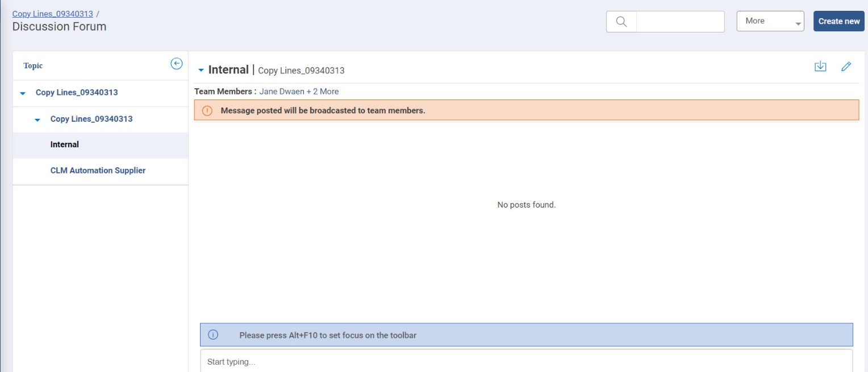868x372 pixels.
Task: Select the CLM Automation Supplier topic
Action: click(x=98, y=171)
